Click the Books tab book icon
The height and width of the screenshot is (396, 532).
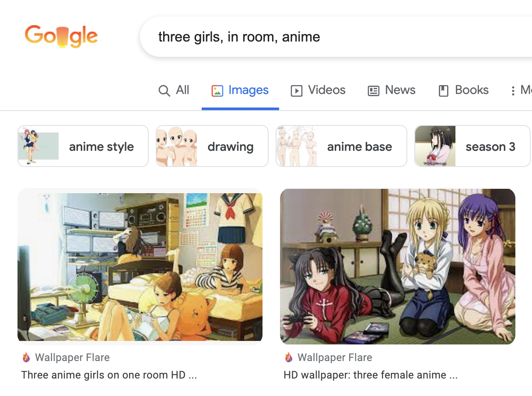(444, 91)
